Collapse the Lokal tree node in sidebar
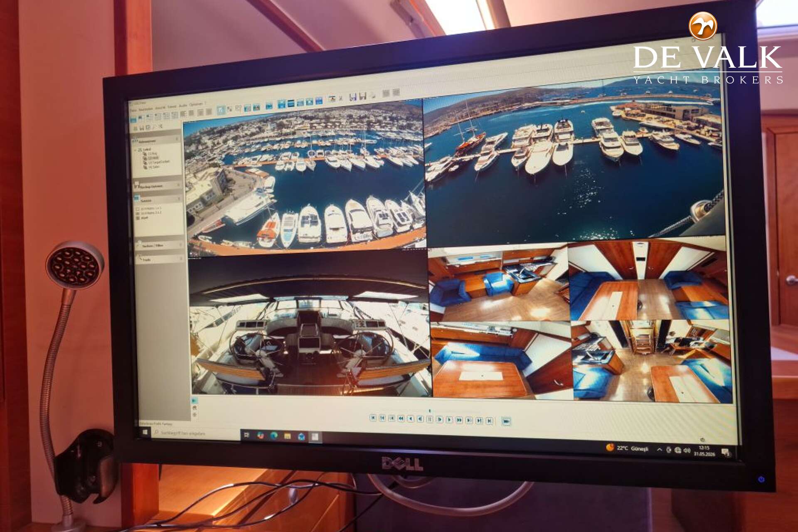 coord(135,150)
